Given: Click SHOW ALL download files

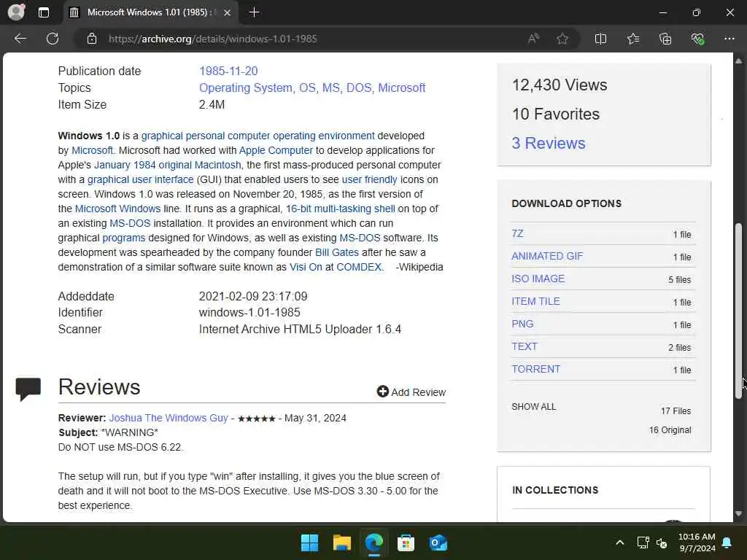Looking at the screenshot, I should (x=533, y=407).
